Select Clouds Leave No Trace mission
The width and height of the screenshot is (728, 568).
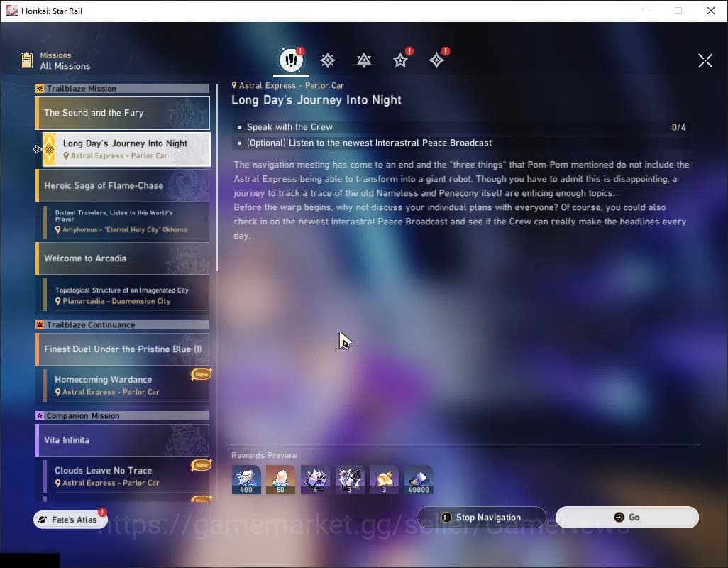[126, 476]
